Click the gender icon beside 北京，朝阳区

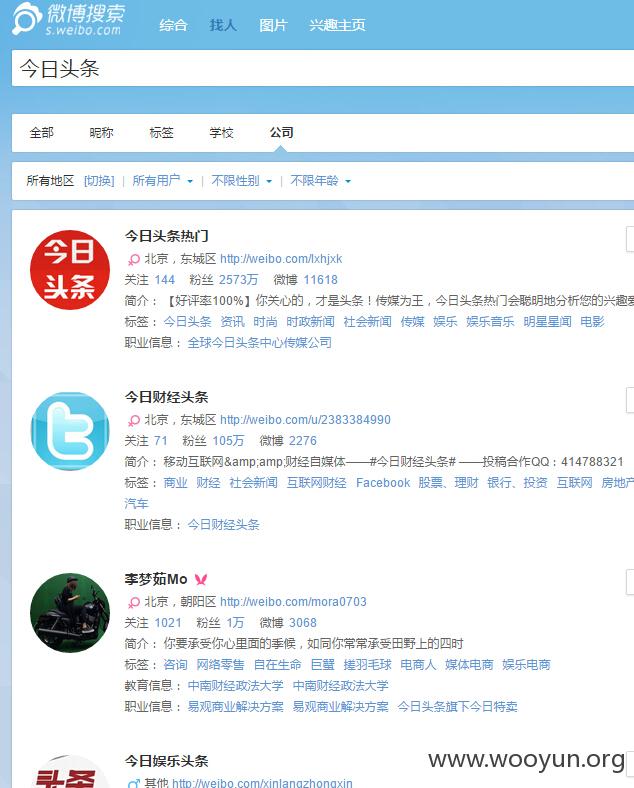(x=134, y=602)
